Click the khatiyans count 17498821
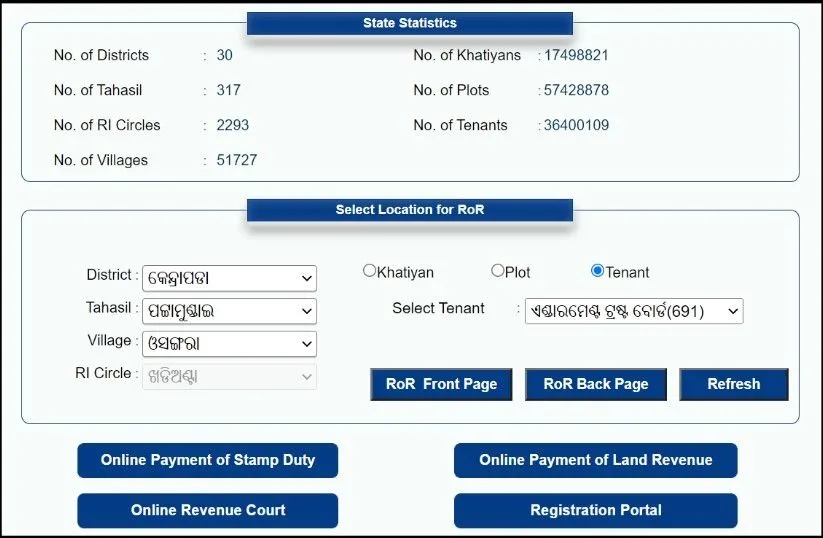This screenshot has width=823, height=538. pos(576,55)
